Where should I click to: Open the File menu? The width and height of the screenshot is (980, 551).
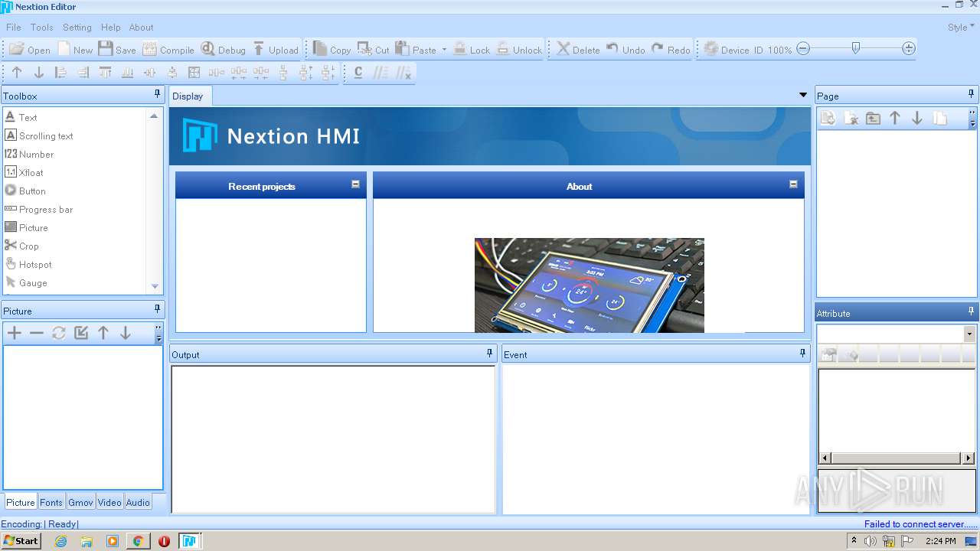click(14, 27)
